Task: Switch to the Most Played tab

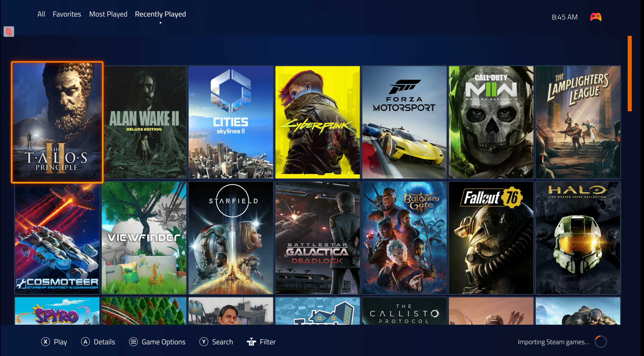Action: (108, 14)
